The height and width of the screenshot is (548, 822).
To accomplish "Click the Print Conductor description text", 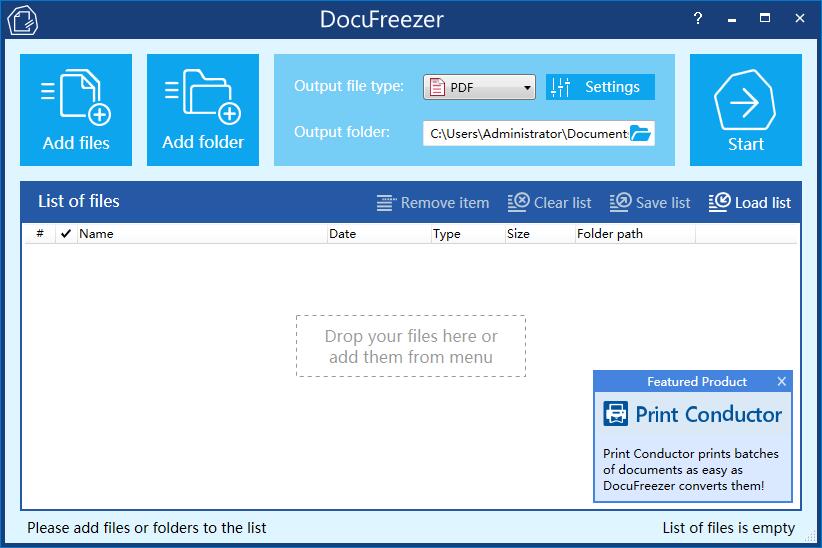I will pyautogui.click(x=690, y=469).
